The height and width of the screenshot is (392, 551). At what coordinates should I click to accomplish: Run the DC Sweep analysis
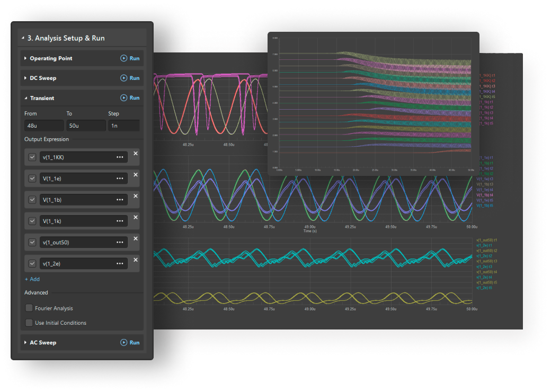tap(130, 78)
